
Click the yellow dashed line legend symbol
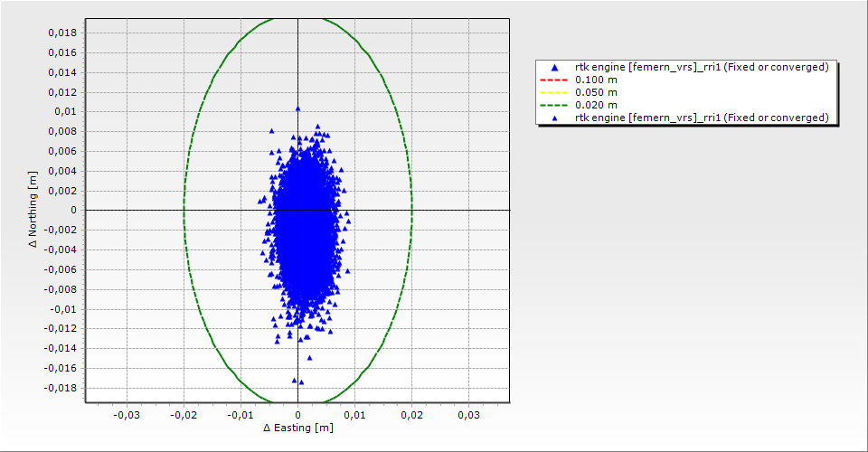tap(553, 93)
